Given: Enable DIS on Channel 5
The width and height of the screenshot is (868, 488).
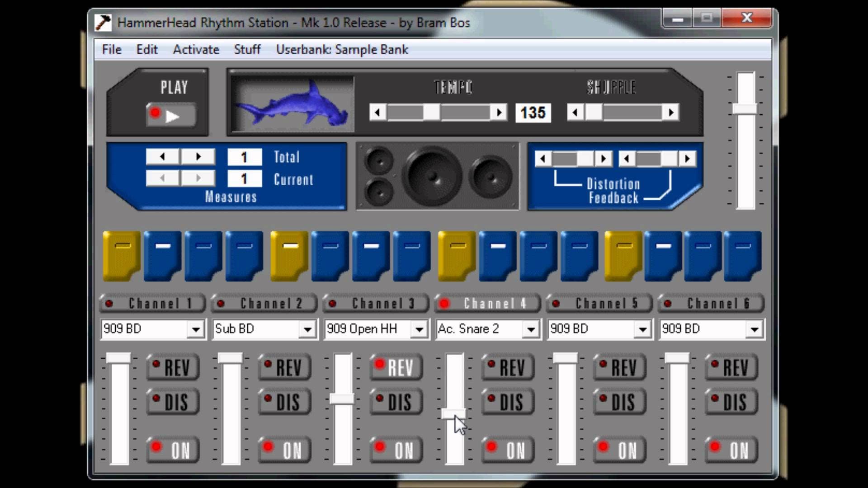Looking at the screenshot, I should click(x=619, y=401).
